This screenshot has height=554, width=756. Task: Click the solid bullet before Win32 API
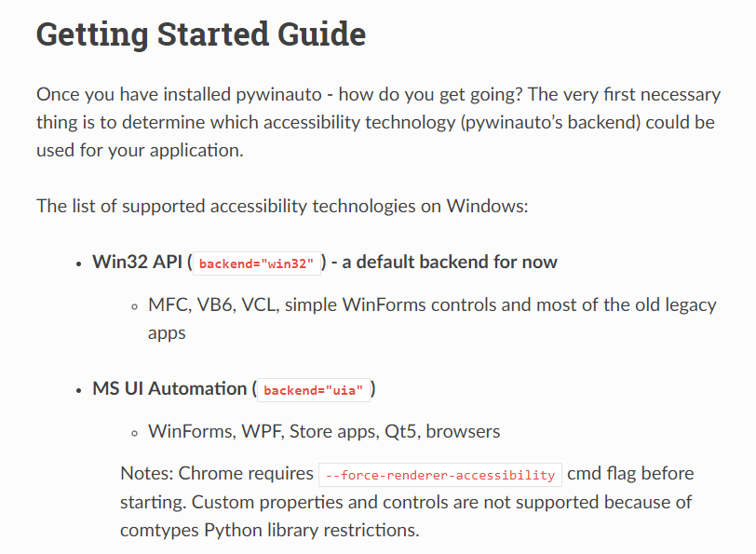click(80, 263)
